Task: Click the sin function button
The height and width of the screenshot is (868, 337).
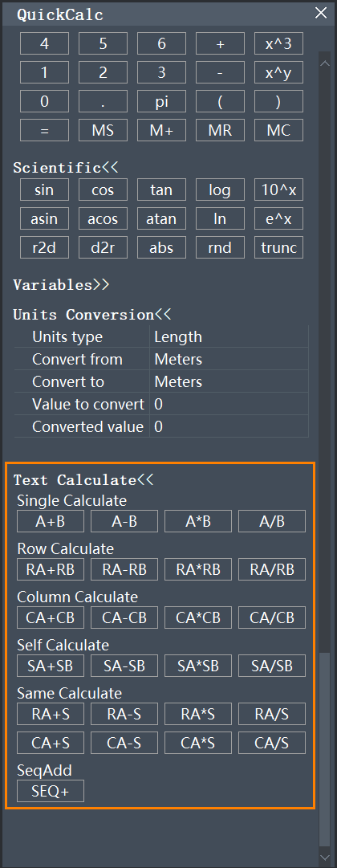Action: coord(44,189)
